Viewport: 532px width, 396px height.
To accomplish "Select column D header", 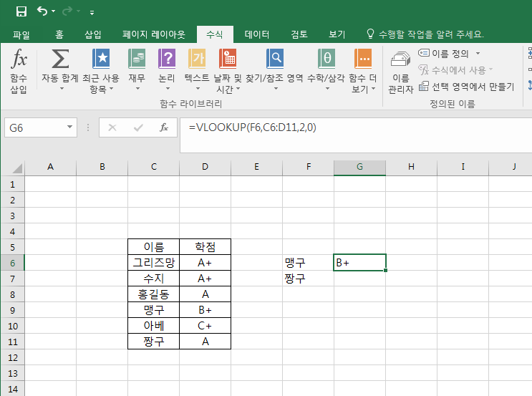I will [x=205, y=167].
